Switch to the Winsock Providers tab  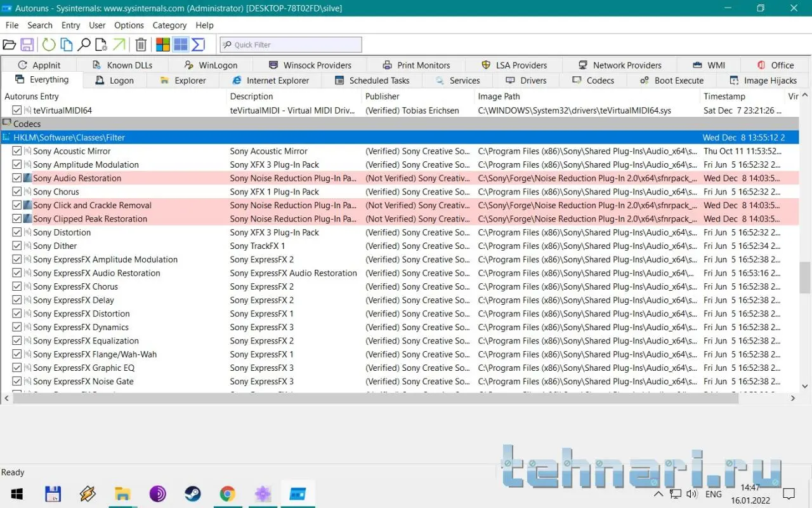click(310, 65)
